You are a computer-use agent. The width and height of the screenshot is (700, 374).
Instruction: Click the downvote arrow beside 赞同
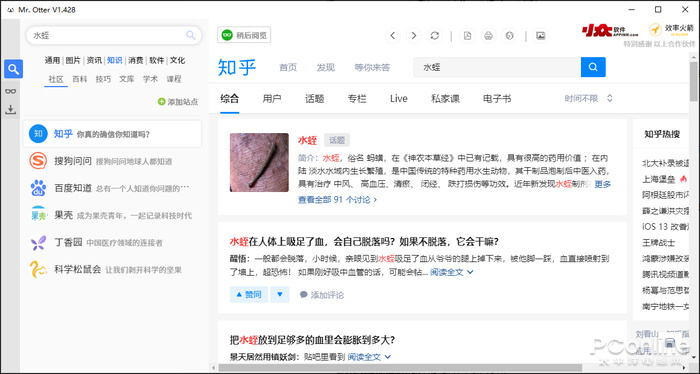point(280,295)
